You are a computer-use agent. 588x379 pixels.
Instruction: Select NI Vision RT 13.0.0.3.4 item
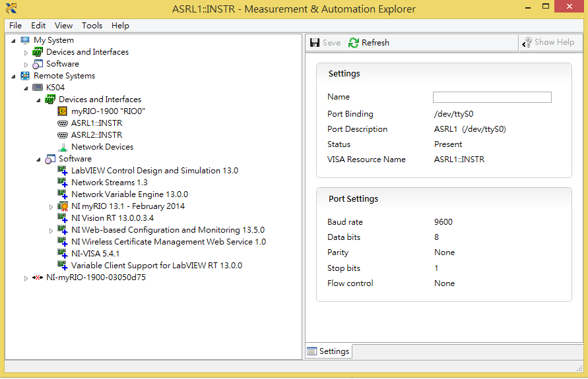pyautogui.click(x=112, y=218)
